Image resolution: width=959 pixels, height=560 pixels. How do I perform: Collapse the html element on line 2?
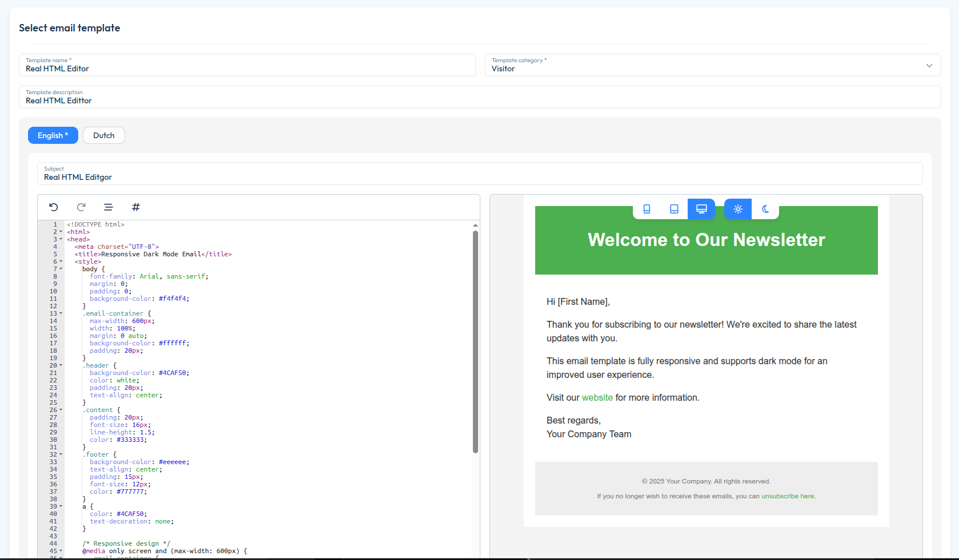click(61, 232)
